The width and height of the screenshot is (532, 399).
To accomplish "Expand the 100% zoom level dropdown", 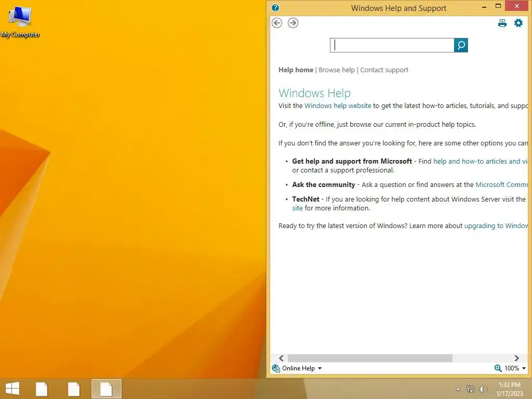I will [524, 368].
